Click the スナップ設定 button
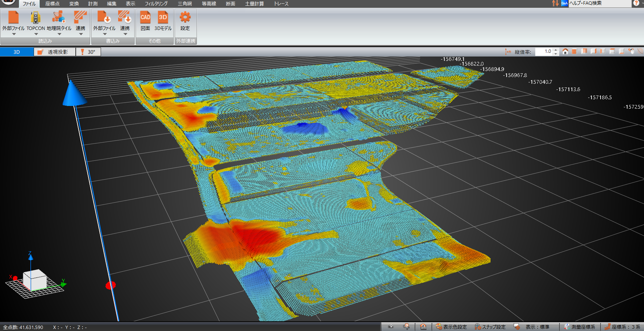 (490, 327)
